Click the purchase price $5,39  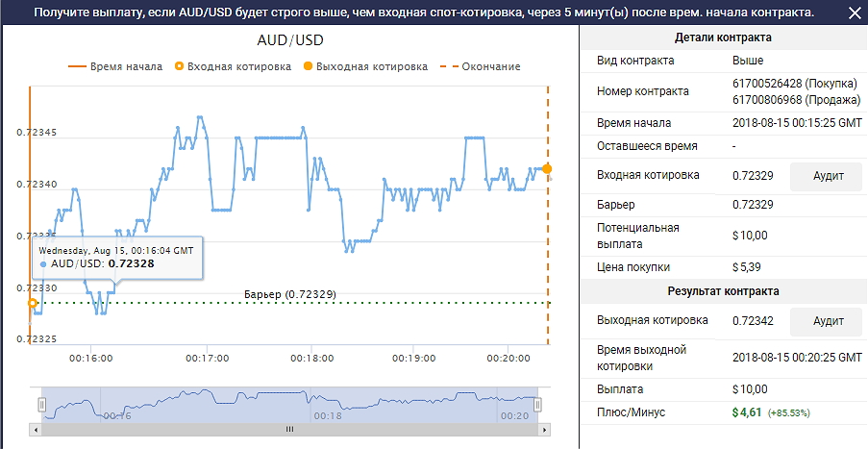coord(747,267)
